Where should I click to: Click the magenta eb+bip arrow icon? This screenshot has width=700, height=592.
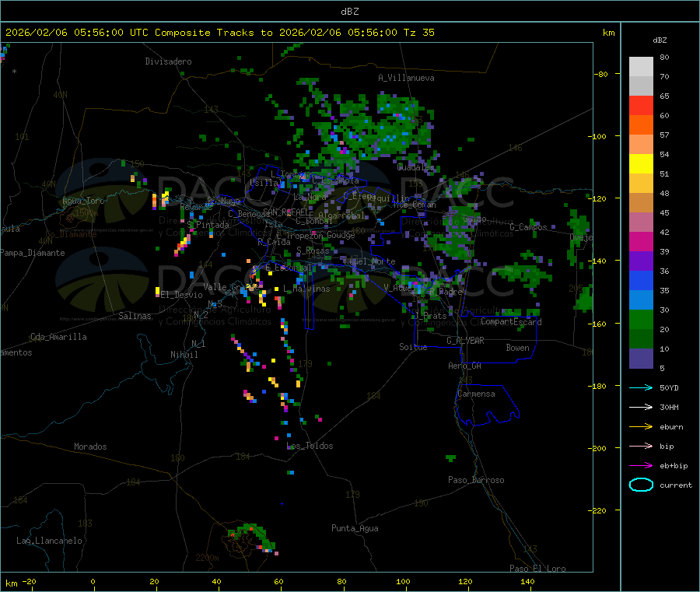click(641, 466)
